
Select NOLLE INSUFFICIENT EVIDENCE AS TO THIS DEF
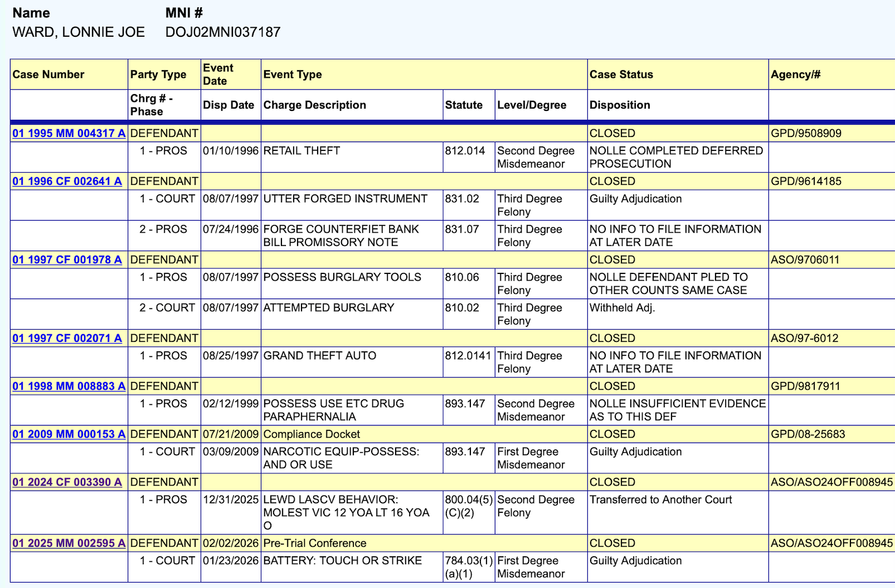678,410
